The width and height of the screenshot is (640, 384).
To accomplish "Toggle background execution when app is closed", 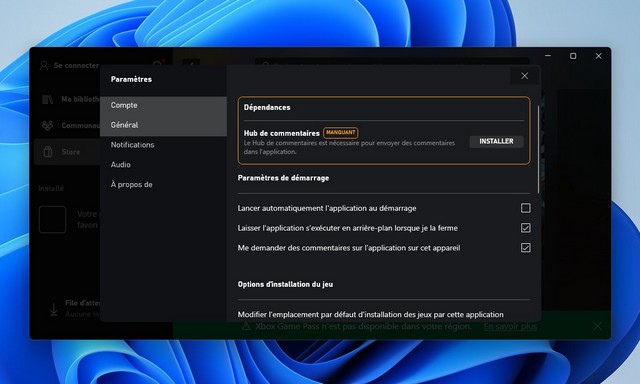I will pyautogui.click(x=526, y=228).
